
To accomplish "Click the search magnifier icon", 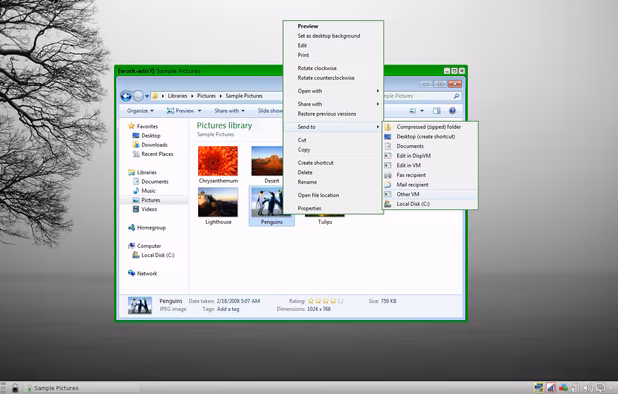I will (x=456, y=96).
